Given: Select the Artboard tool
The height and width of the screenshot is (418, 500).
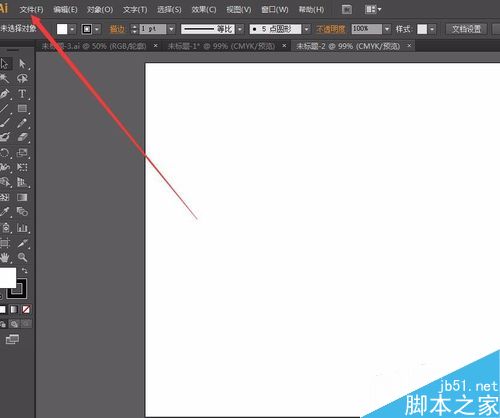Looking at the screenshot, I should 5,243.
